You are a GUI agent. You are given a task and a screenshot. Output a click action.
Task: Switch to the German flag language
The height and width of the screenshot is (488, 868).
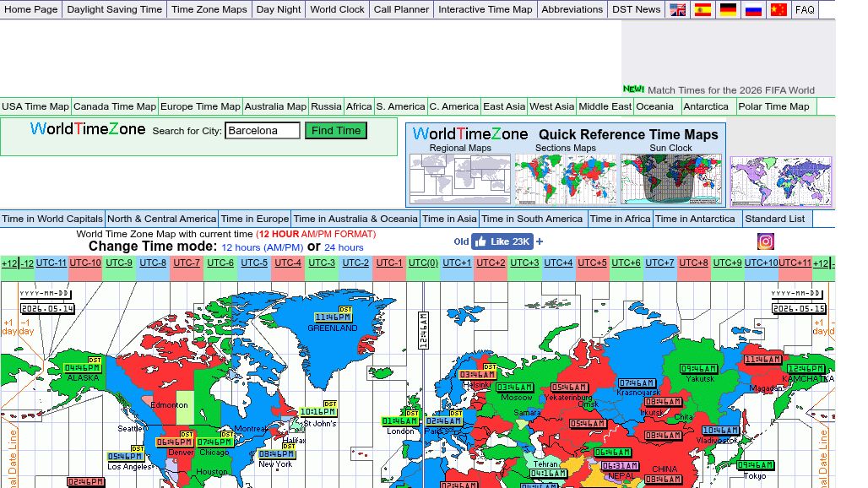coord(728,9)
